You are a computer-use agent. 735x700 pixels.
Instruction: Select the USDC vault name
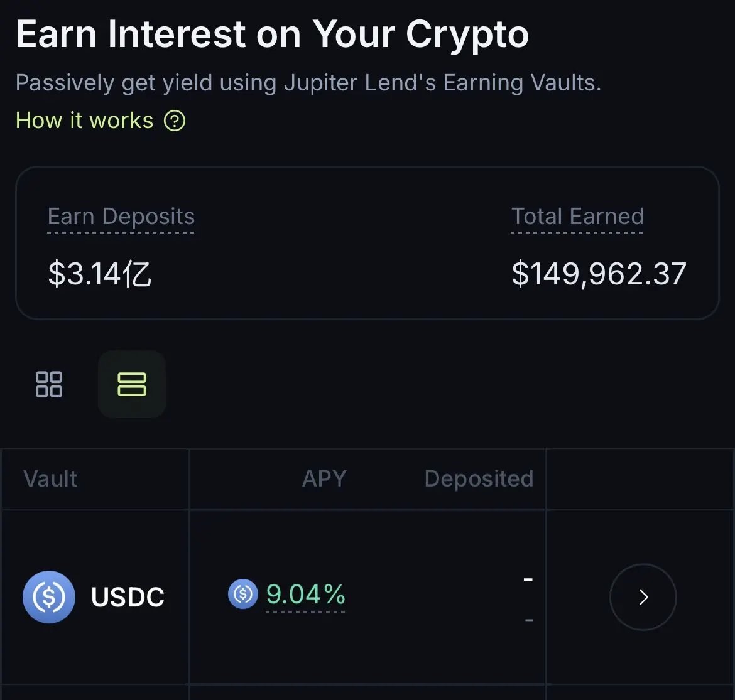[128, 597]
